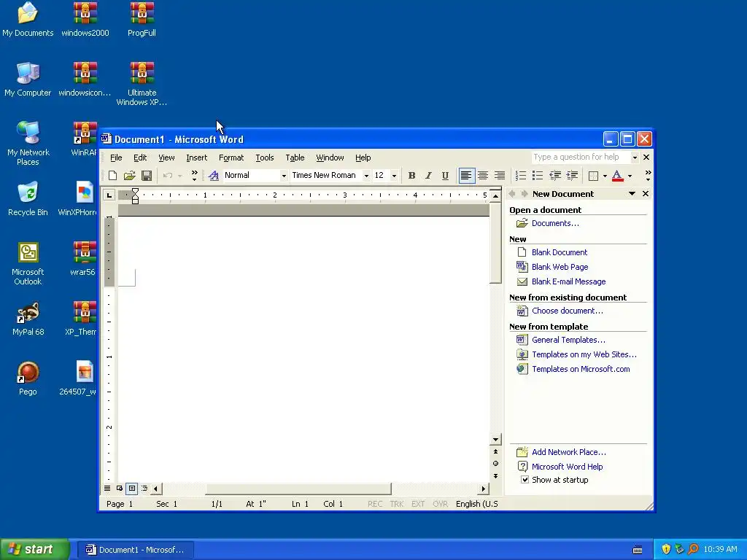Viewport: 747px width, 560px height.
Task: Open the Font Color dropdown arrow
Action: (630, 176)
